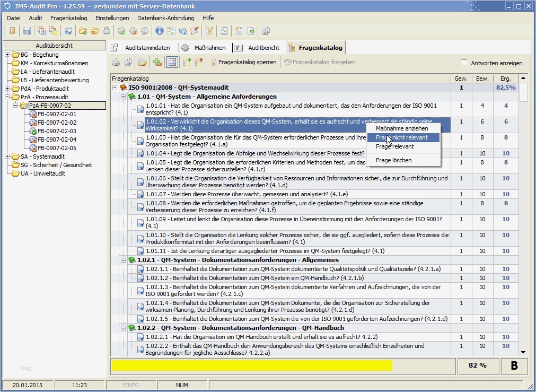Enable the Antworten anzeigen checkbox

[x=464, y=63]
